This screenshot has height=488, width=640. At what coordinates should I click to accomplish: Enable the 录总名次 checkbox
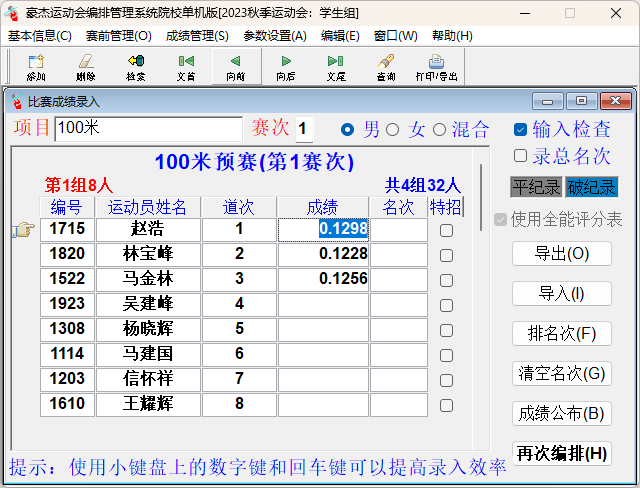point(520,155)
